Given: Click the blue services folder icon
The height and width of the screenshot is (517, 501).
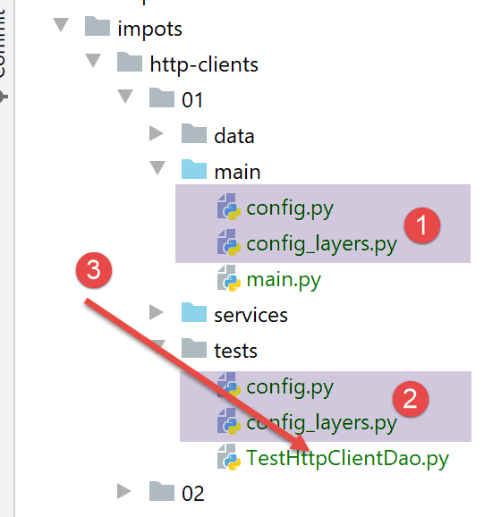Looking at the screenshot, I should [x=194, y=312].
